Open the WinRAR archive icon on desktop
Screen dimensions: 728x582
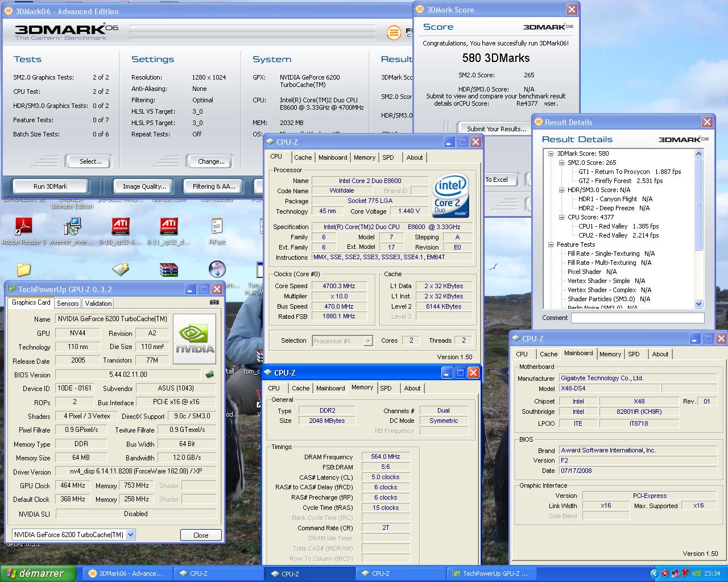coord(169,269)
